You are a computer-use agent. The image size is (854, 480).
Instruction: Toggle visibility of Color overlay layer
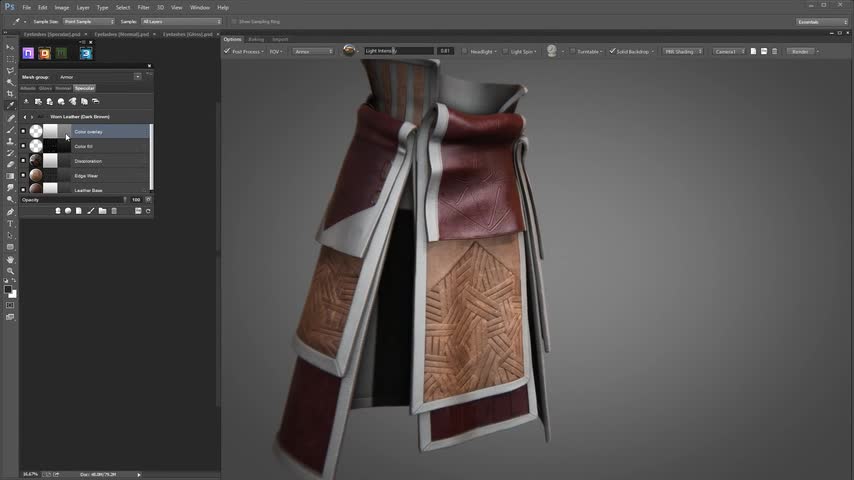click(x=23, y=131)
